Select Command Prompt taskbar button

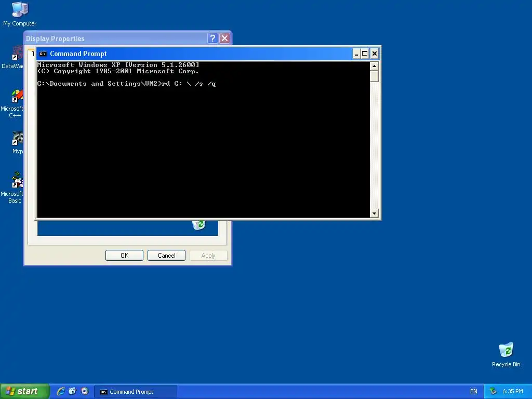[135, 392]
